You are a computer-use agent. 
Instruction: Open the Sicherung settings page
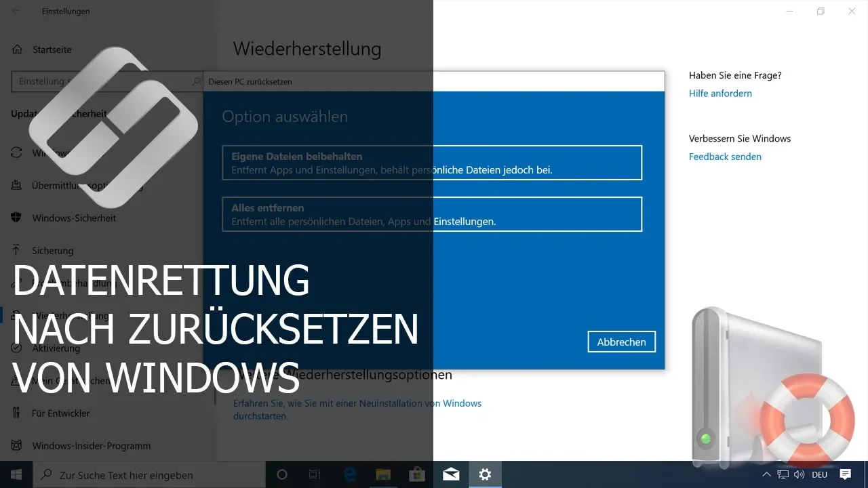pos(52,250)
